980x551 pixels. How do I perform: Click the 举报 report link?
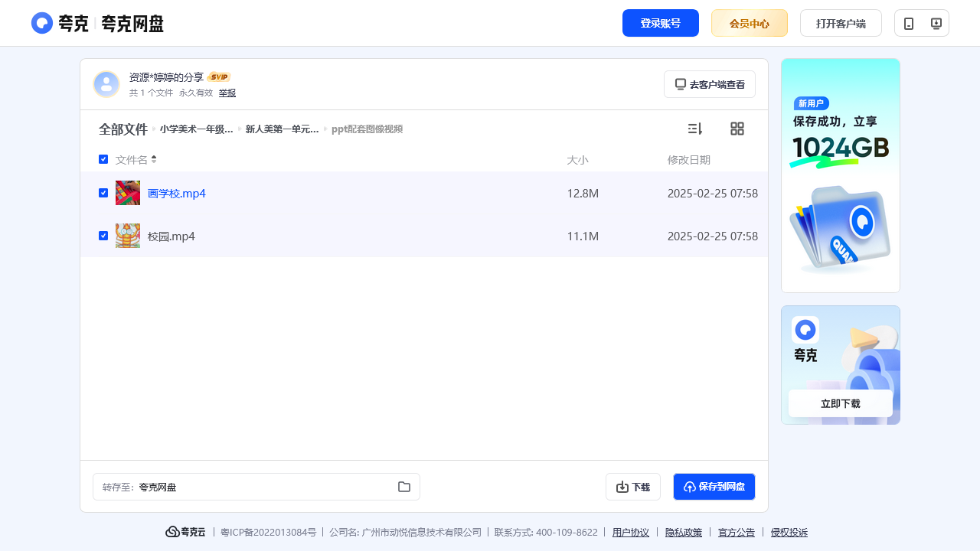[x=227, y=93]
